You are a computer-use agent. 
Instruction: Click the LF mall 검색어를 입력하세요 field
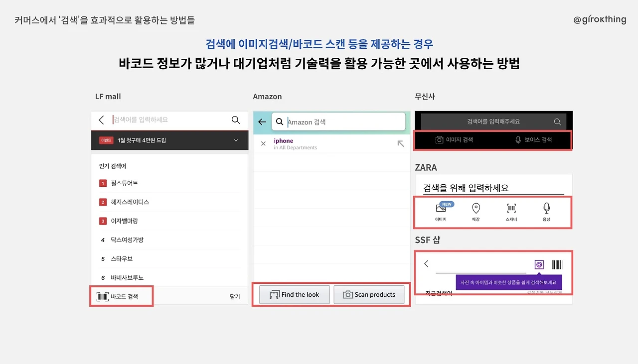click(x=169, y=120)
